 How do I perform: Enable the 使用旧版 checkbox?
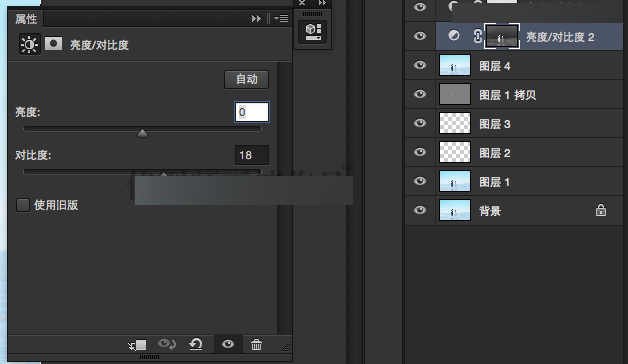click(x=23, y=205)
